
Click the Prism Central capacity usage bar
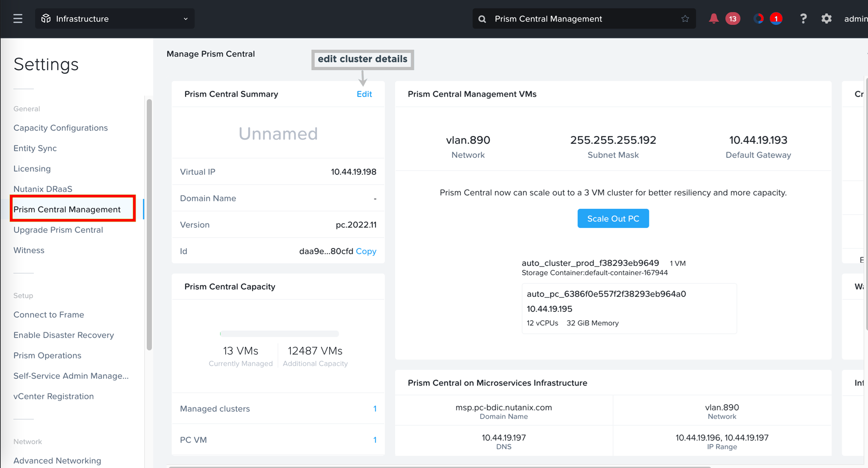click(x=279, y=334)
